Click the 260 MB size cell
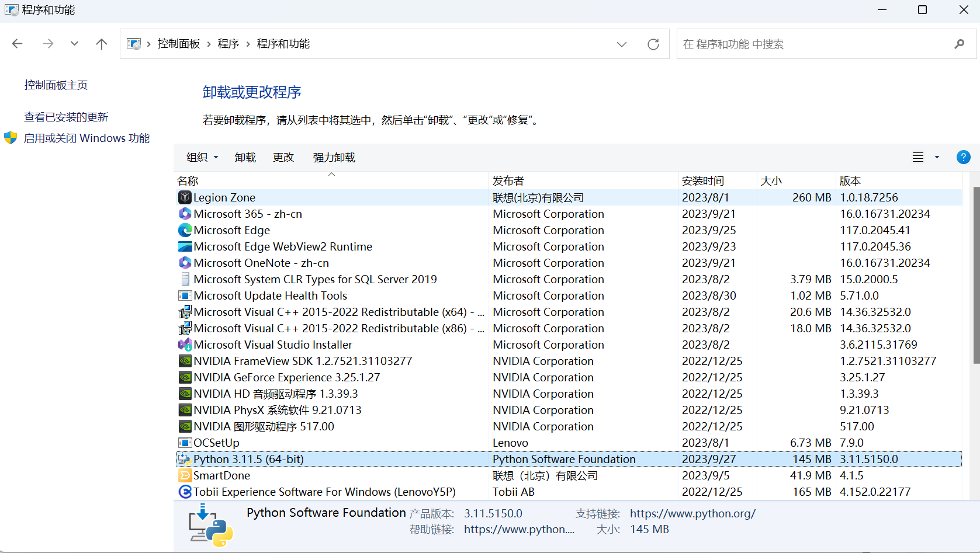 [812, 197]
